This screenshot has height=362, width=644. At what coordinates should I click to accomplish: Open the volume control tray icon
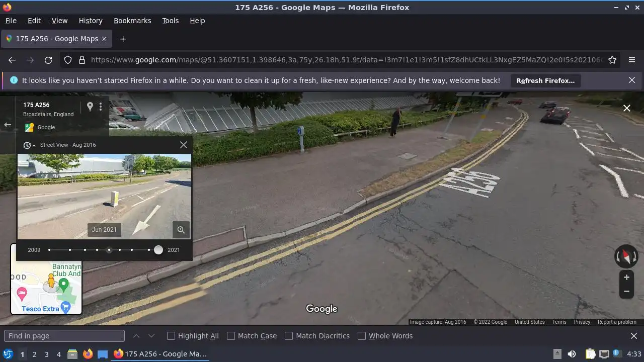pos(572,354)
